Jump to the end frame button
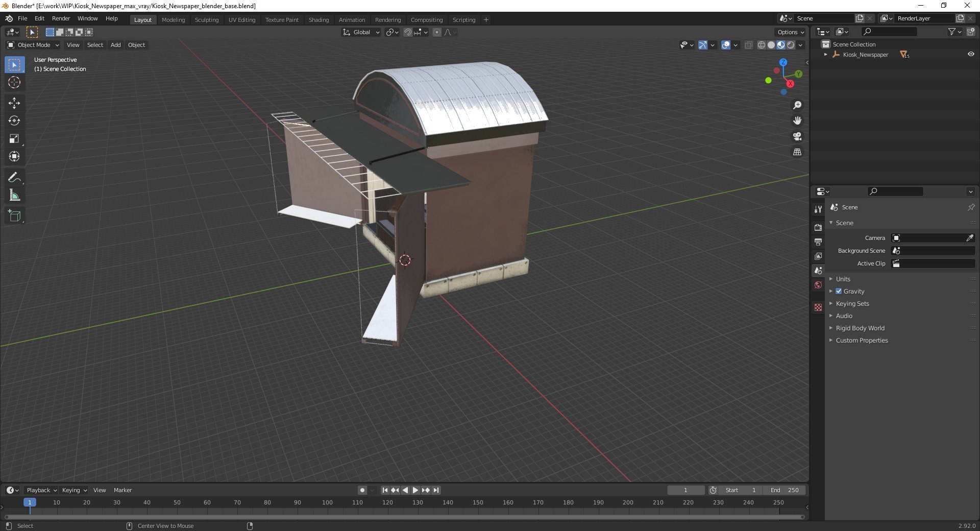This screenshot has height=531, width=980. pos(436,490)
